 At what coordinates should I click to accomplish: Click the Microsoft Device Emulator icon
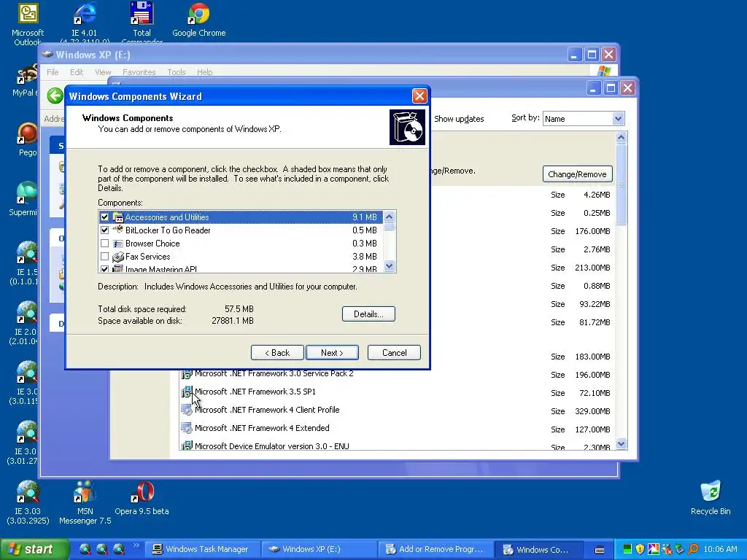187,446
